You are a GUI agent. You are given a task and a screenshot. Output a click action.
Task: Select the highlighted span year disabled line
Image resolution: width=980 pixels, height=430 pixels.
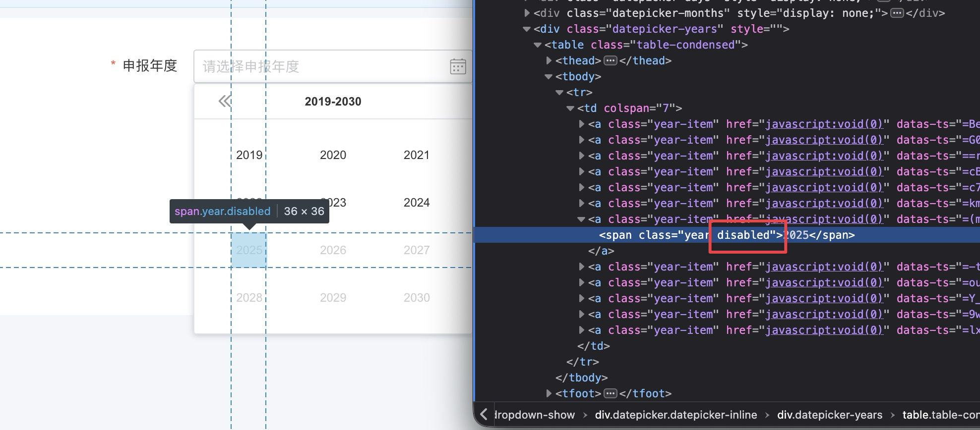727,235
